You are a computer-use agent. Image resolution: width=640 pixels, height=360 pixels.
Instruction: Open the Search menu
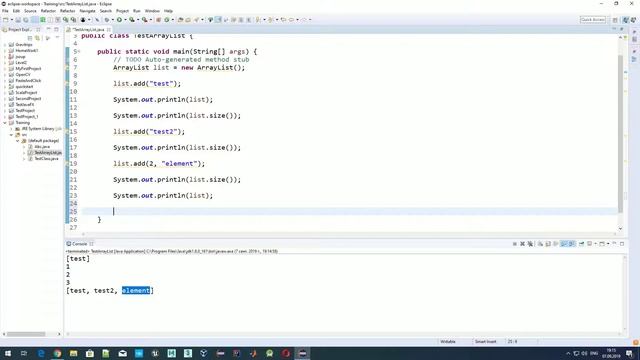(x=106, y=11)
